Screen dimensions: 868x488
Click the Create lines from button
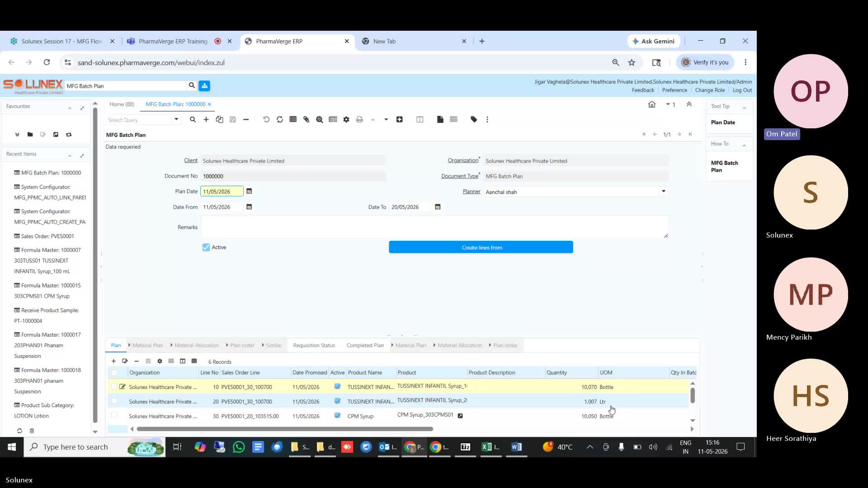point(481,248)
